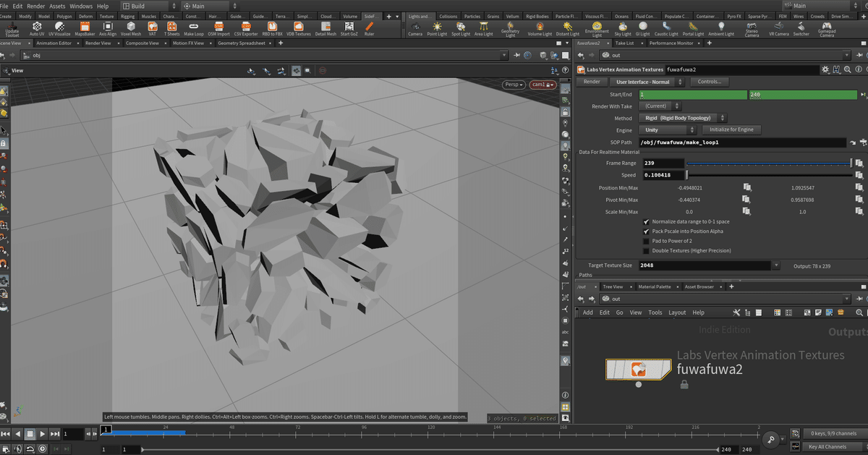Screen dimensions: 868x455
Task: Enable Pad to Power of 2
Action: [x=646, y=241]
